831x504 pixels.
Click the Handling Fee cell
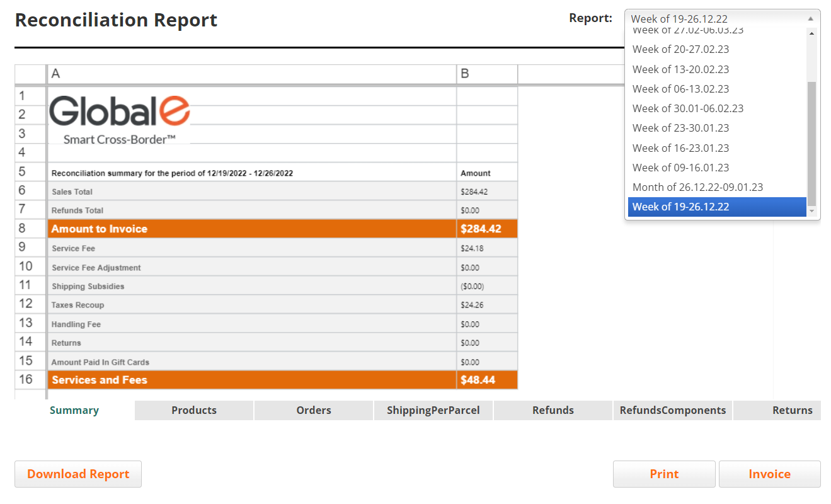click(x=252, y=324)
